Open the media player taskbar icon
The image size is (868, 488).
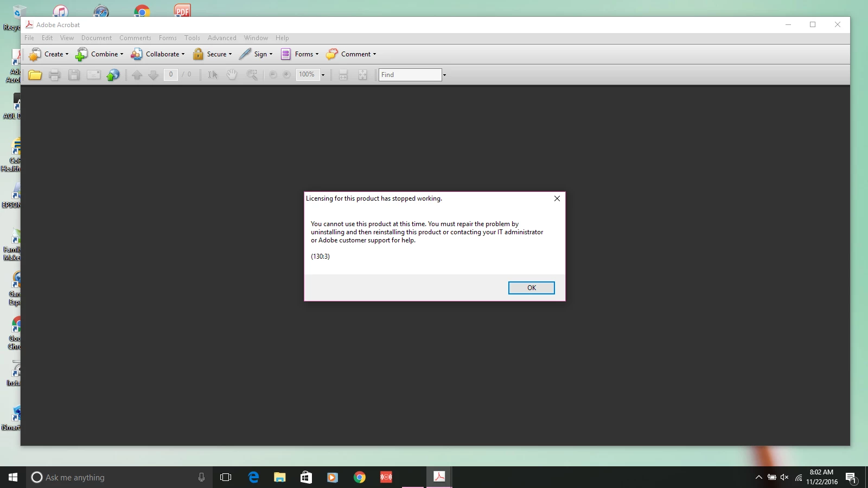333,477
